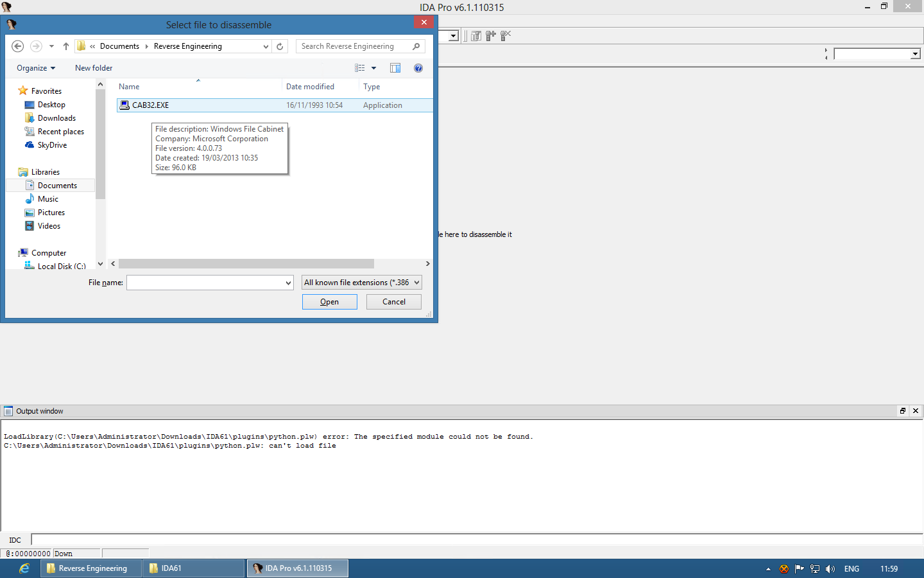Open Internet Explorer from taskbar
The width and height of the screenshot is (924, 578).
point(24,568)
